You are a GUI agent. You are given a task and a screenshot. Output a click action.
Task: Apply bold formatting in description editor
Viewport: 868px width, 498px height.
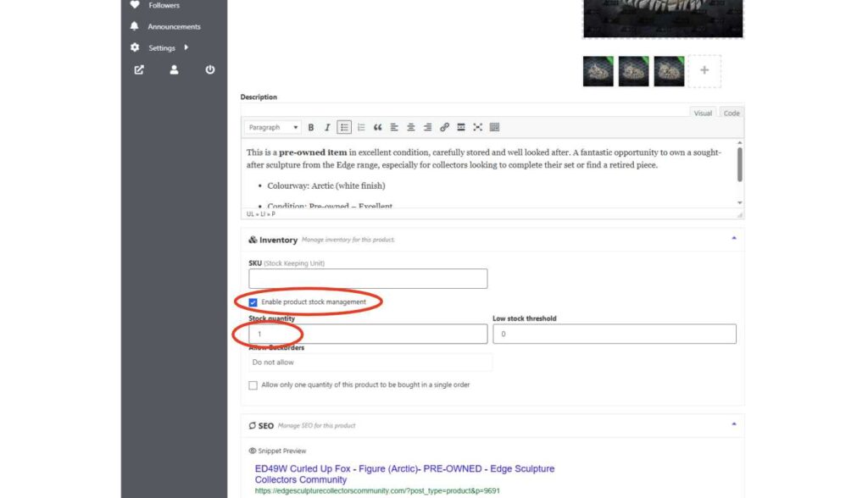pos(311,128)
